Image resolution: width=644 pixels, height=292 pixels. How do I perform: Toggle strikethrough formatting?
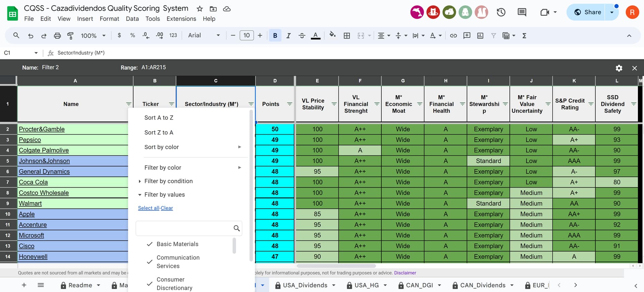[302, 35]
